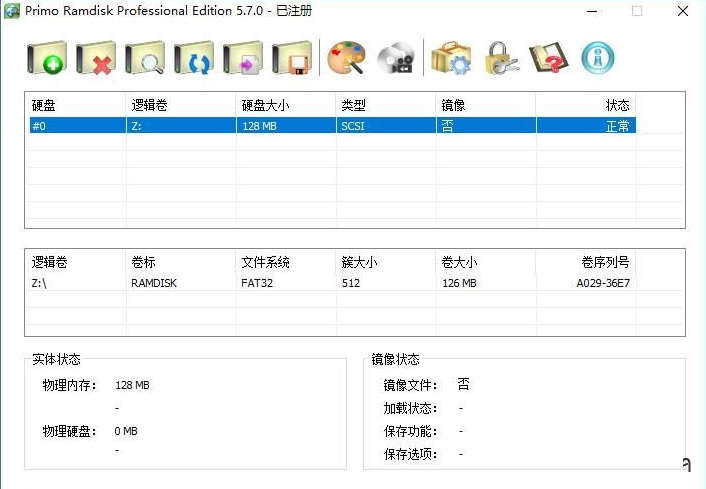Select disk row #0
This screenshot has height=489, width=706.
tap(333, 126)
